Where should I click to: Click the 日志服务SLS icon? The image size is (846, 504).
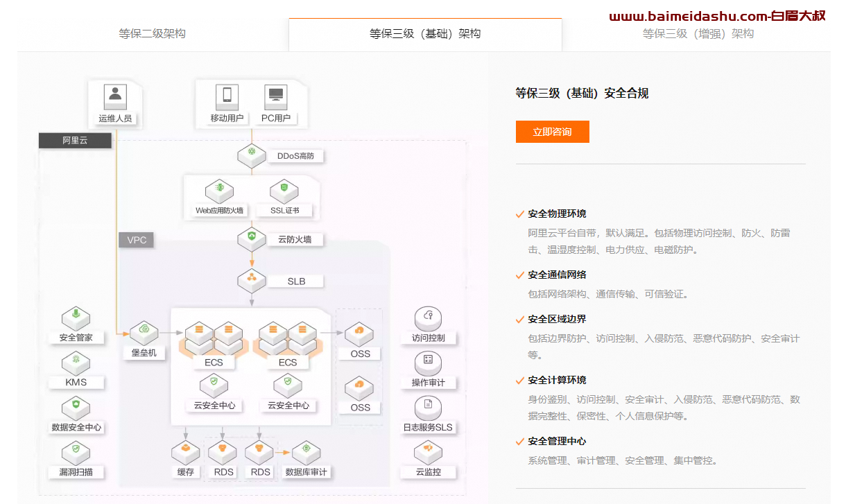tap(429, 408)
